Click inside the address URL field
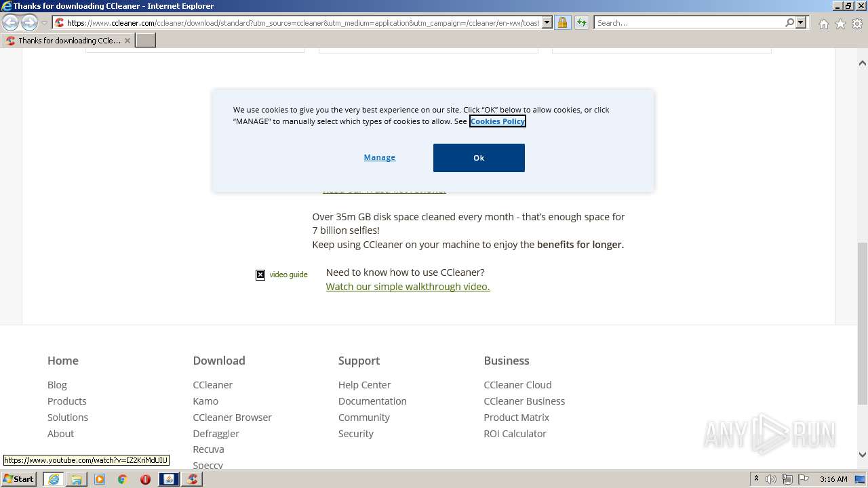This screenshot has height=488, width=868. pyautogui.click(x=302, y=22)
